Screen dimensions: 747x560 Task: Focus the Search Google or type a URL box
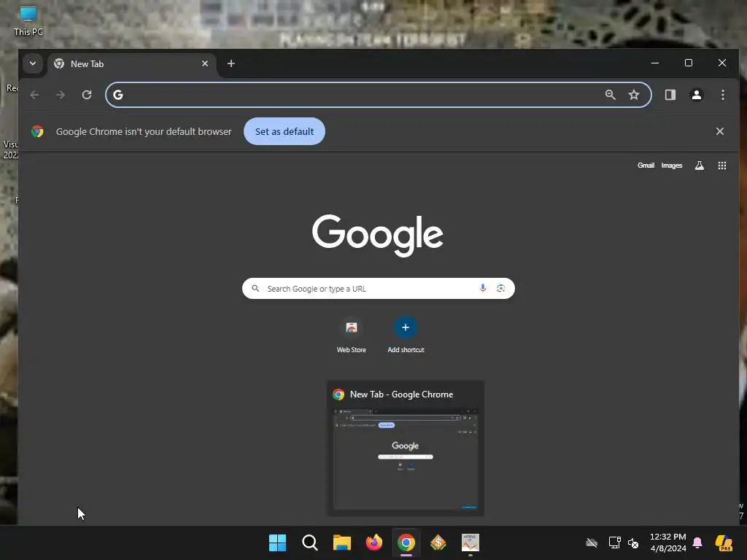tap(379, 289)
